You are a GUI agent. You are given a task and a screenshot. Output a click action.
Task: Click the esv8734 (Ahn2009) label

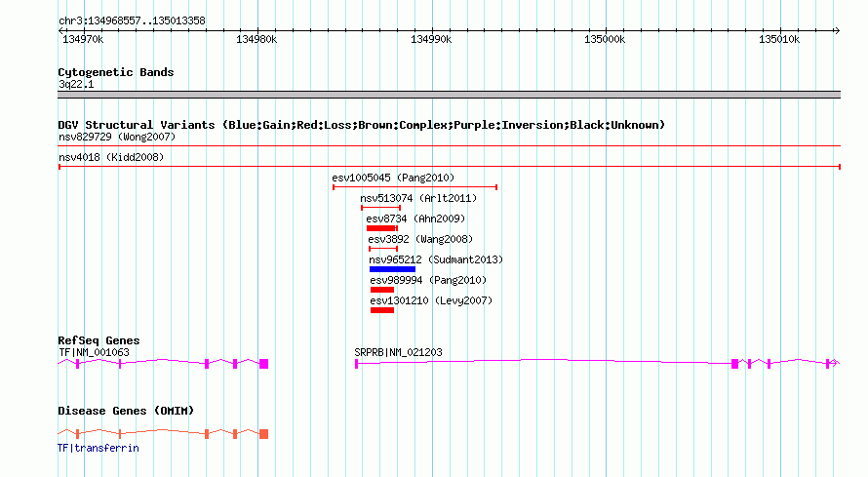coord(415,219)
